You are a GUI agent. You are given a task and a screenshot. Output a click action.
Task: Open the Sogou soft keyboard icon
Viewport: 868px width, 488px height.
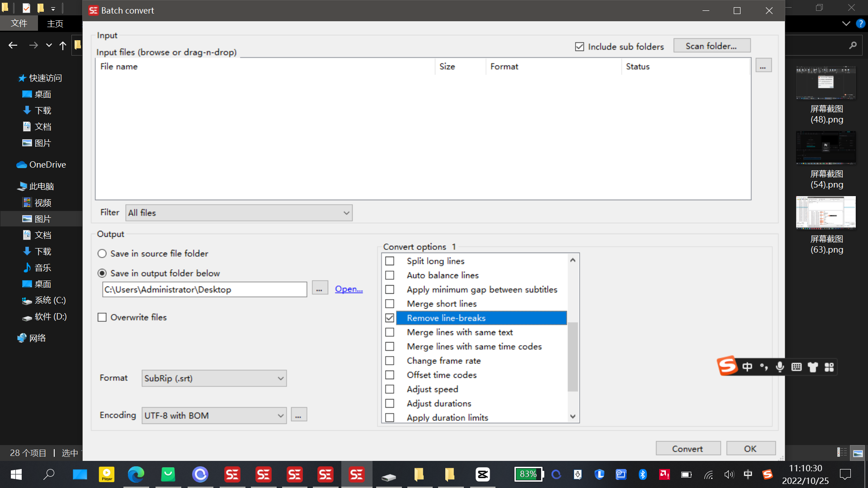797,367
